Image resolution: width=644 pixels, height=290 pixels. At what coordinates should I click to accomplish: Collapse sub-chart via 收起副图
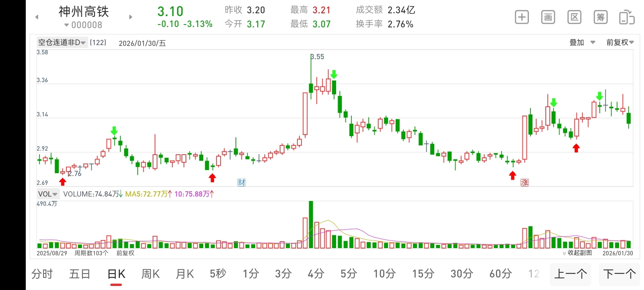[x=578, y=253]
